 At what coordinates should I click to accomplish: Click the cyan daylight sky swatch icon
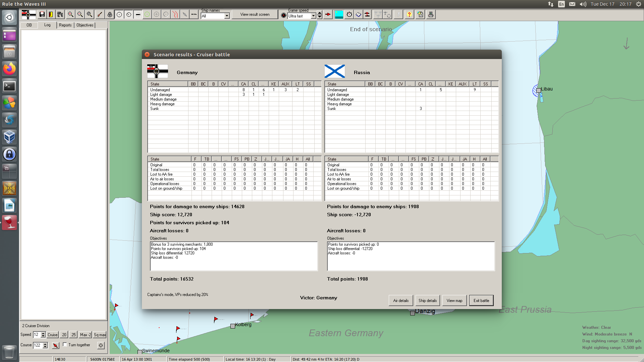click(339, 14)
